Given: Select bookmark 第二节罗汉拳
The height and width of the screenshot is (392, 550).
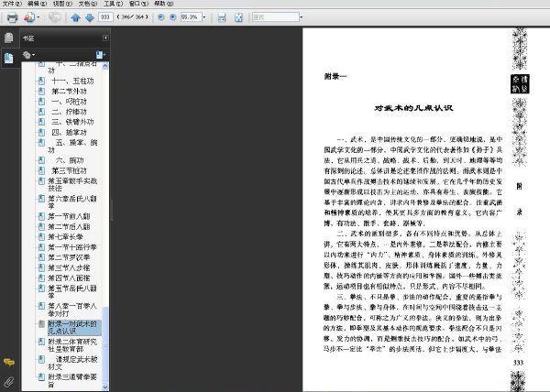Looking at the screenshot, I should click(69, 257).
